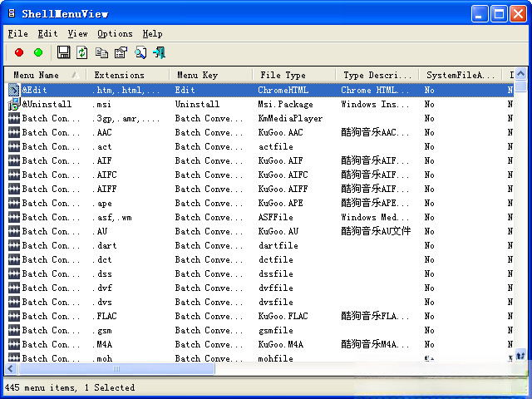
Task: Click the gsmfile file type cell
Action: [x=275, y=330]
